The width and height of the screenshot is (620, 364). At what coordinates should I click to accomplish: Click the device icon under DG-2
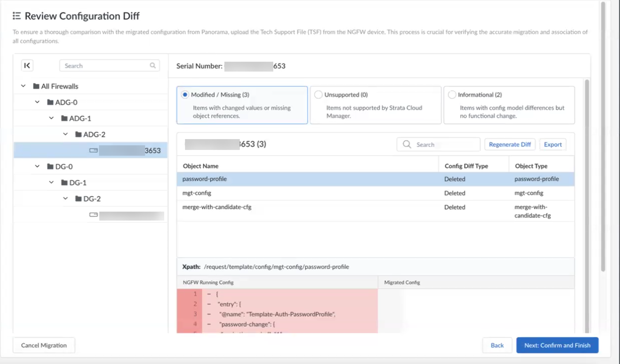pos(93,215)
